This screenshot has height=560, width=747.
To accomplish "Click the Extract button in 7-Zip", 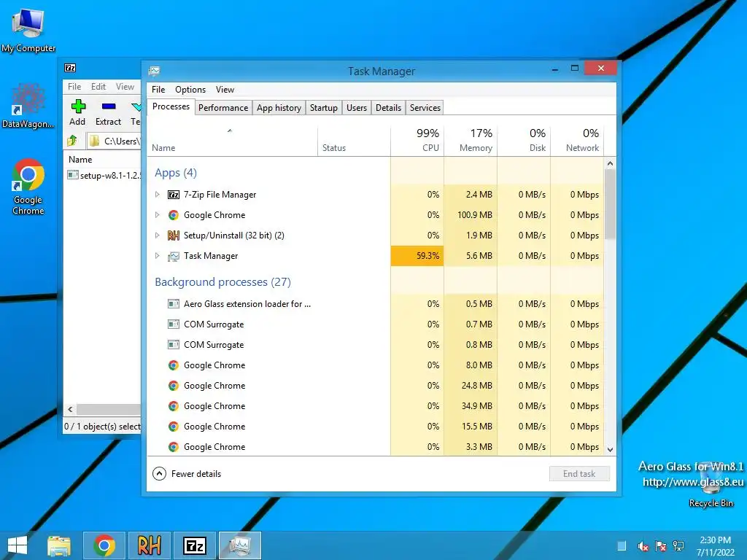I will click(x=108, y=113).
